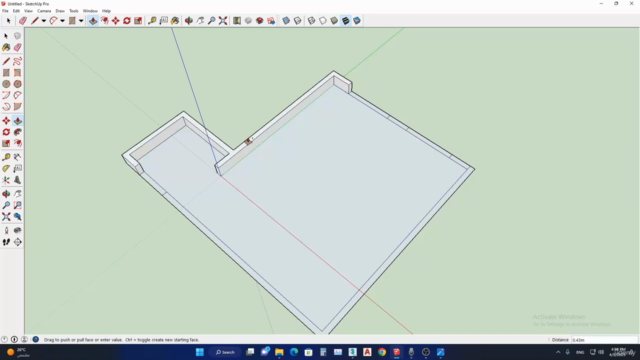Open Windows taskbar Search
Image resolution: width=640 pixels, height=360 pixels.
click(225, 352)
